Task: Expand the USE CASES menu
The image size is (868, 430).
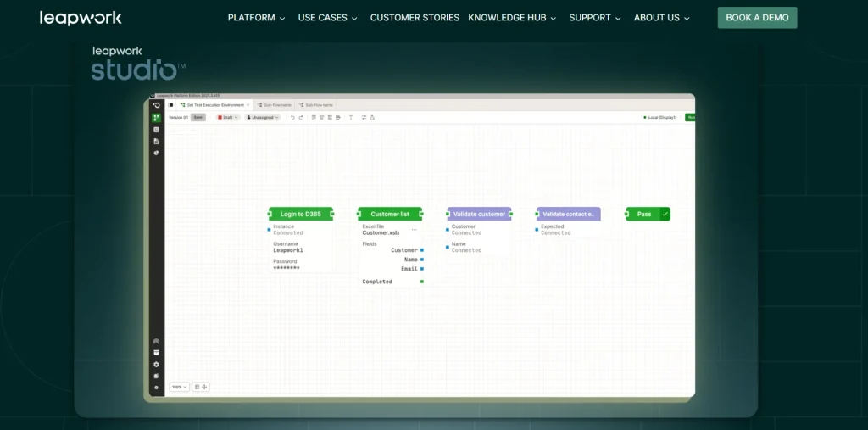Action: [328, 18]
